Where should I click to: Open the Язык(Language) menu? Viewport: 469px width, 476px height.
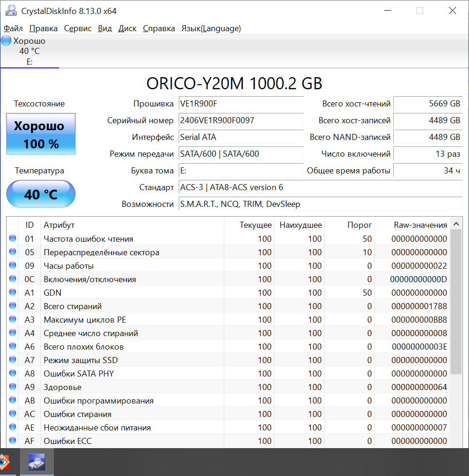pos(211,28)
